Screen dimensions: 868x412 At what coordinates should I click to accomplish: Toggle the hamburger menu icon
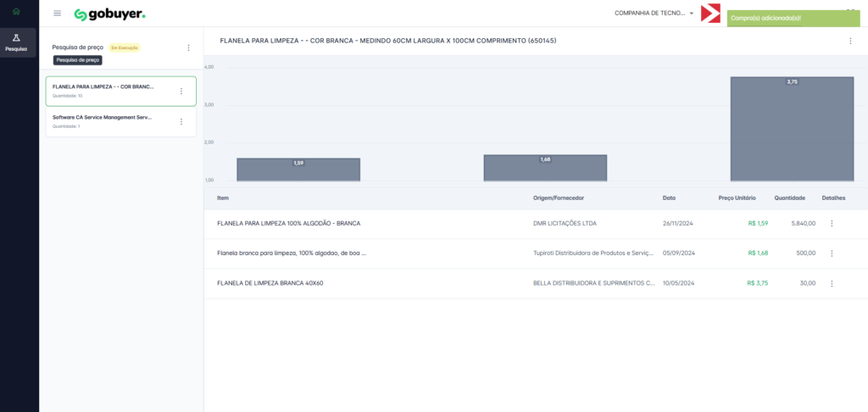[x=57, y=14]
